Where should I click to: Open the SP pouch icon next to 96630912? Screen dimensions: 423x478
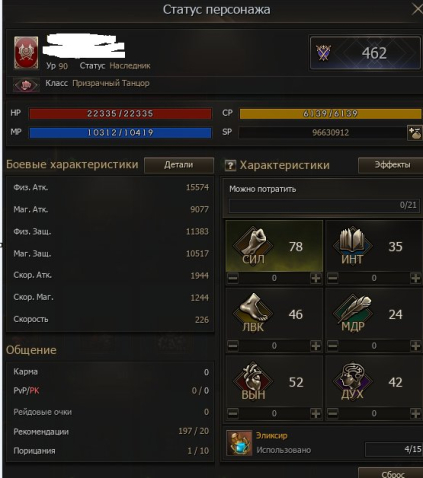(415, 133)
